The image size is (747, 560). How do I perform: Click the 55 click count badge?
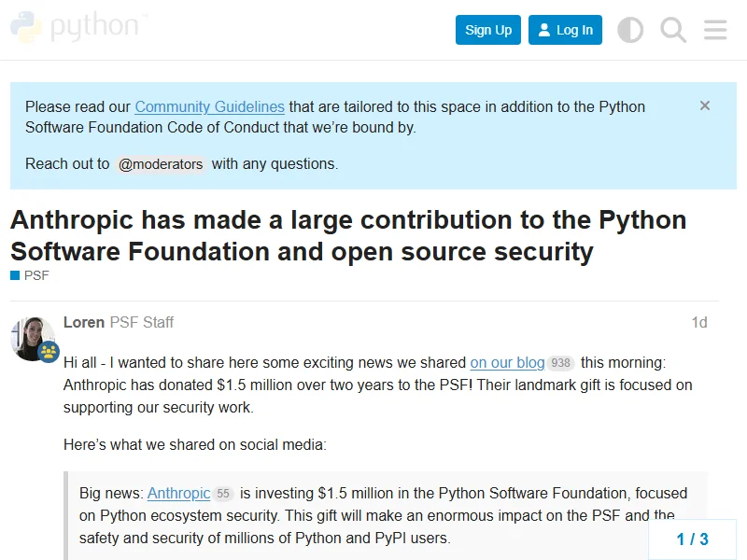pos(222,494)
